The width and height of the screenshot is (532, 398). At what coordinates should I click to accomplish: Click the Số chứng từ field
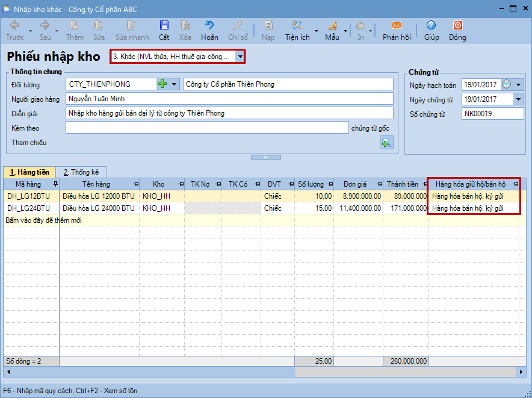[x=492, y=114]
